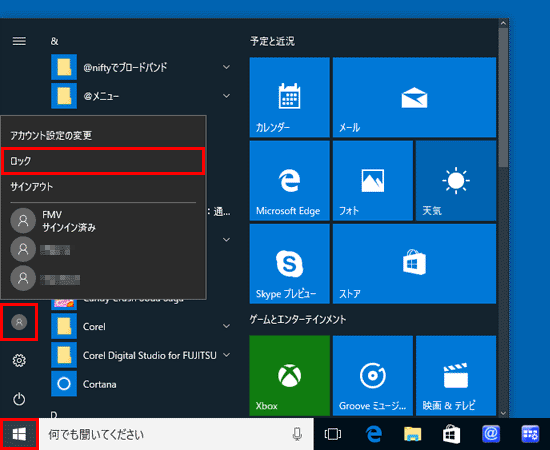Expand Corel Digital Studio for FUJITSU chevron
This screenshot has height=450, width=550.
pos(227,355)
